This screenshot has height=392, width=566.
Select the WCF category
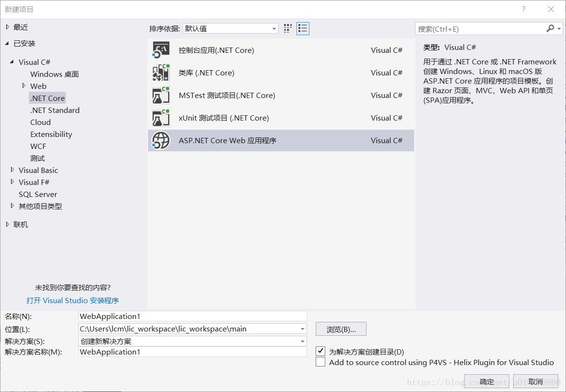[x=38, y=146]
